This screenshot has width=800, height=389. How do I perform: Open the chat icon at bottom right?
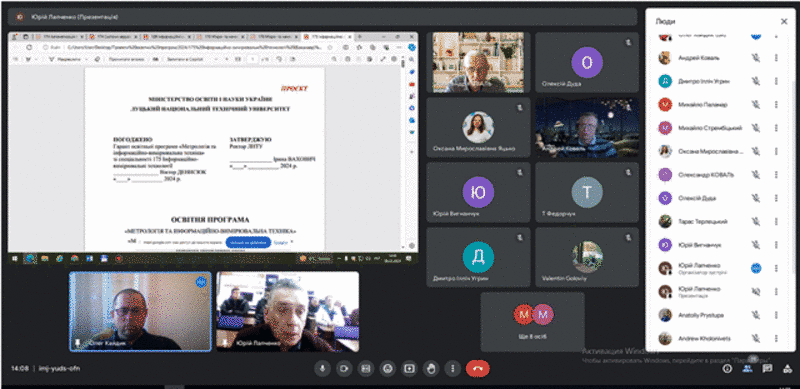point(767,368)
